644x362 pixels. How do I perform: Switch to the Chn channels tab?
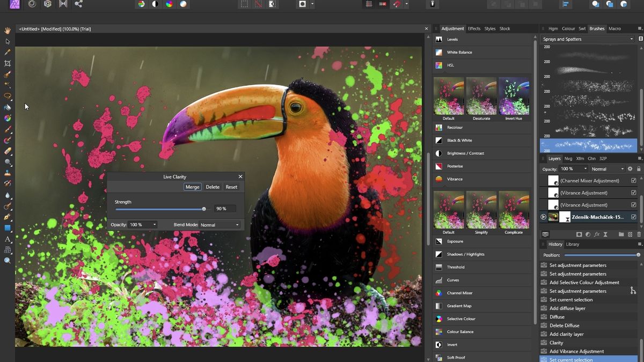click(x=591, y=159)
